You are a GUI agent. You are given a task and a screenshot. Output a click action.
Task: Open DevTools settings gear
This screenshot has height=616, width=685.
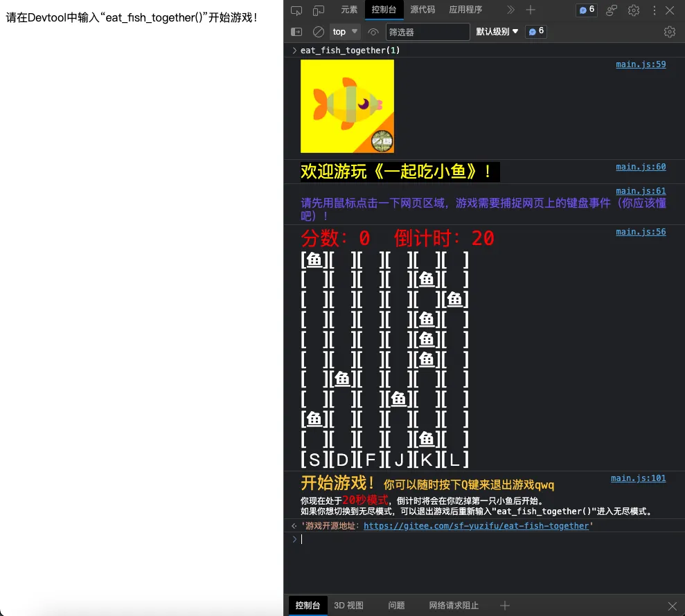point(634,10)
